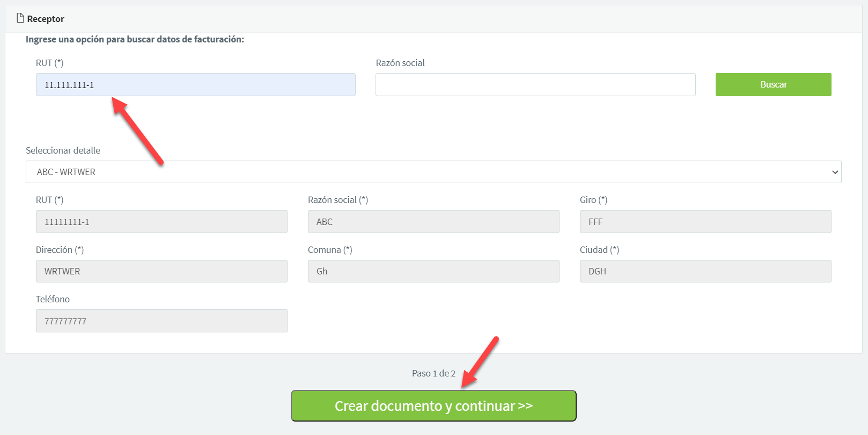Click the Seleccionar detalle label
This screenshot has width=868, height=435.
coord(63,150)
